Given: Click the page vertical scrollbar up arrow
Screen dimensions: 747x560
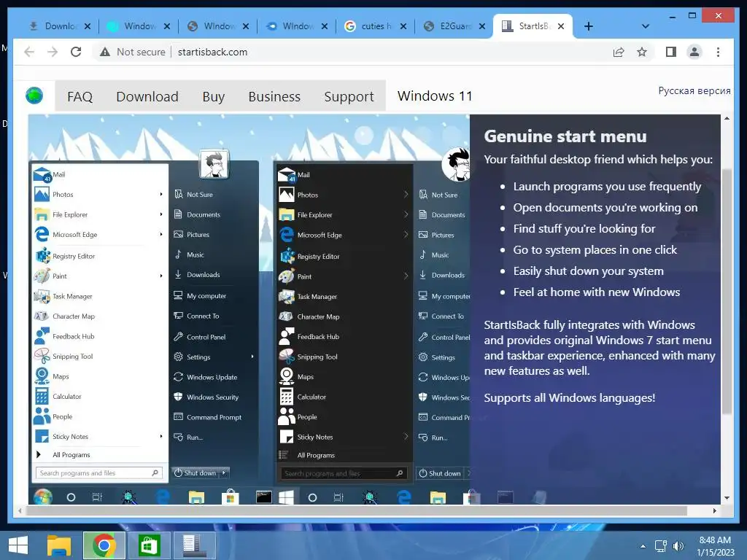Looking at the screenshot, I should 727,119.
